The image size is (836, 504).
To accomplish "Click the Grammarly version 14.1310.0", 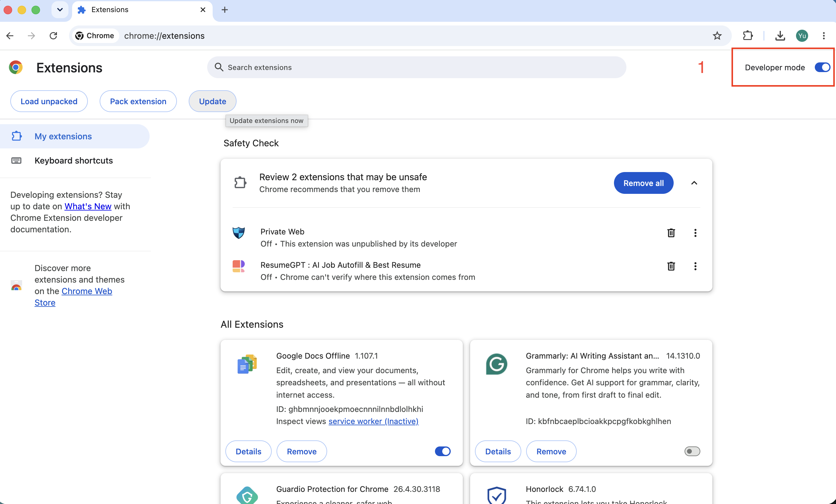I will coord(683,356).
